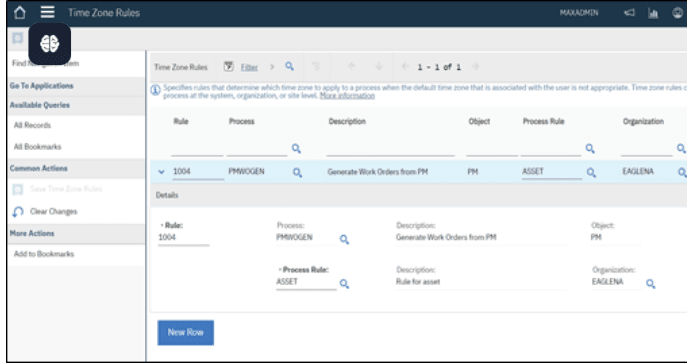The height and width of the screenshot is (363, 687).
Task: Click the brain assistant icon
Action: click(x=50, y=43)
